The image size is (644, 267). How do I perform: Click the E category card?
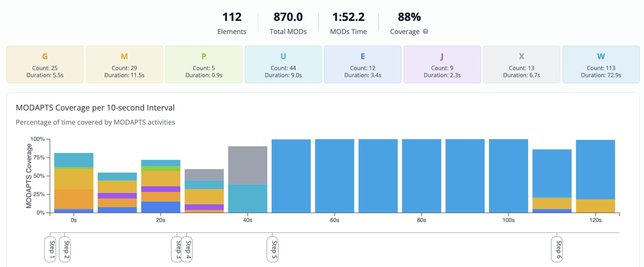pos(362,64)
